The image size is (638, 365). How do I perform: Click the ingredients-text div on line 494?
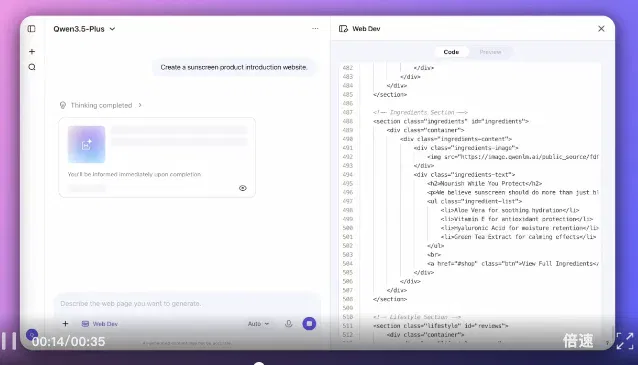[x=464, y=175]
